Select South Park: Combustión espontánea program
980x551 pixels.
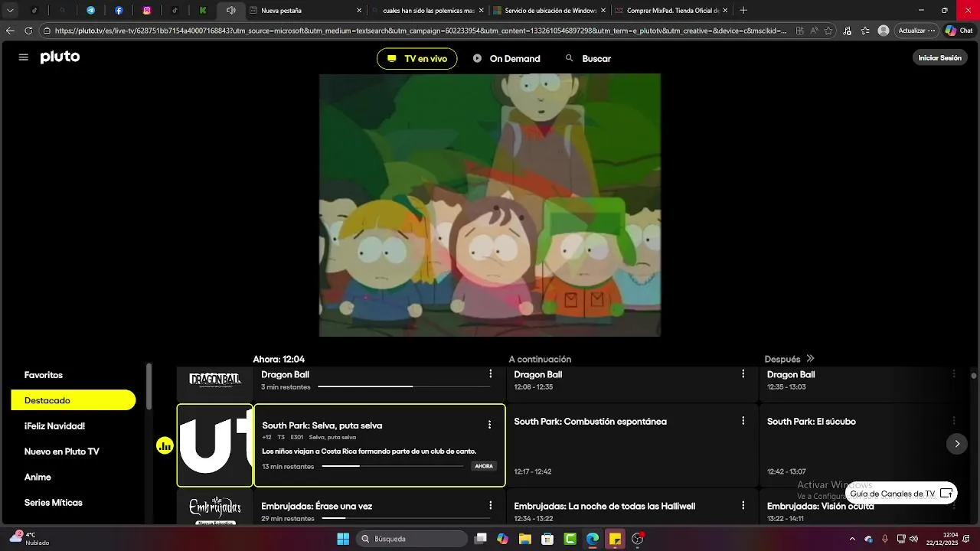[x=632, y=446]
